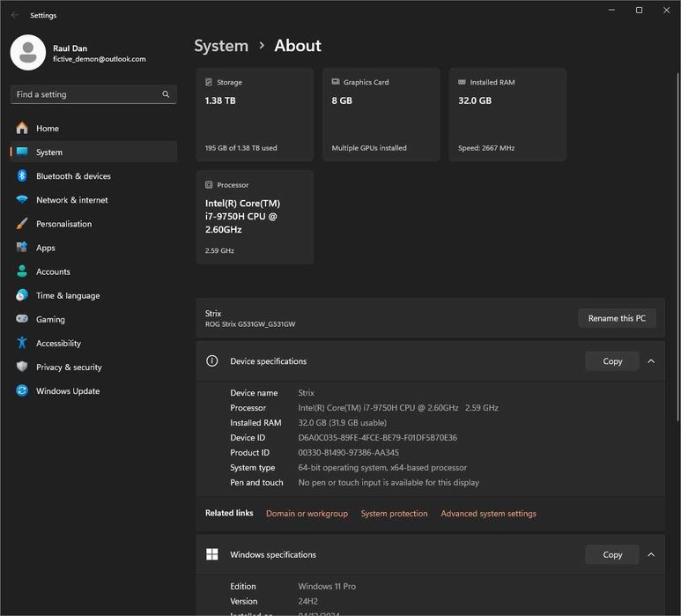Click the Installed RAM chip icon
The height and width of the screenshot is (616, 681).
[x=463, y=82]
